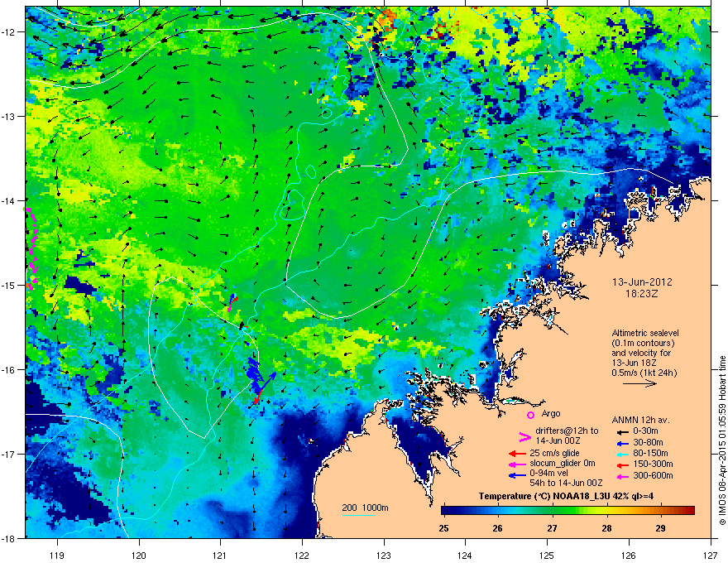The width and height of the screenshot is (728, 563).
Task: Click the 150-300m depth label
Action: (654, 464)
